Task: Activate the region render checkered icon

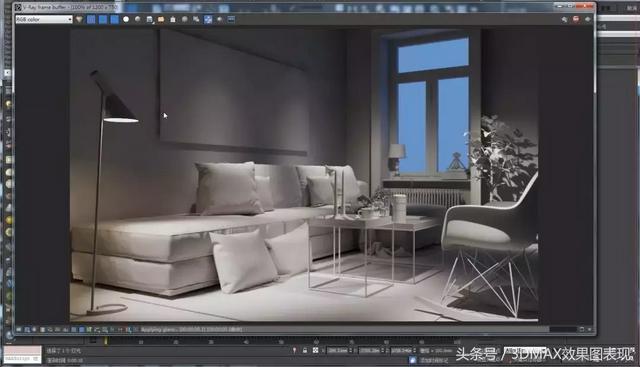Action: 208,19
